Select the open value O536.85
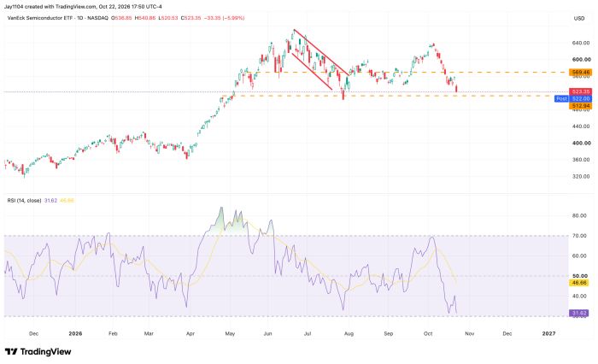The width and height of the screenshot is (598, 364). pyautogui.click(x=121, y=18)
